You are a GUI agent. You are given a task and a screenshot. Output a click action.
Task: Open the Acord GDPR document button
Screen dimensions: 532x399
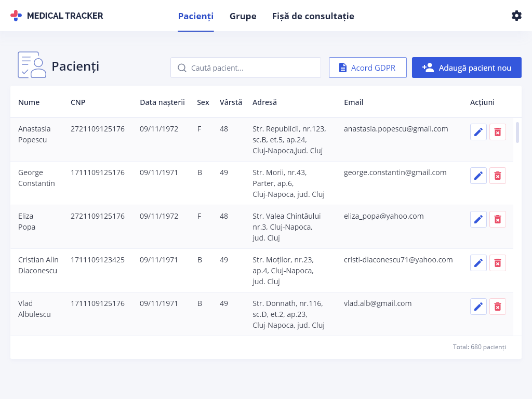368,68
